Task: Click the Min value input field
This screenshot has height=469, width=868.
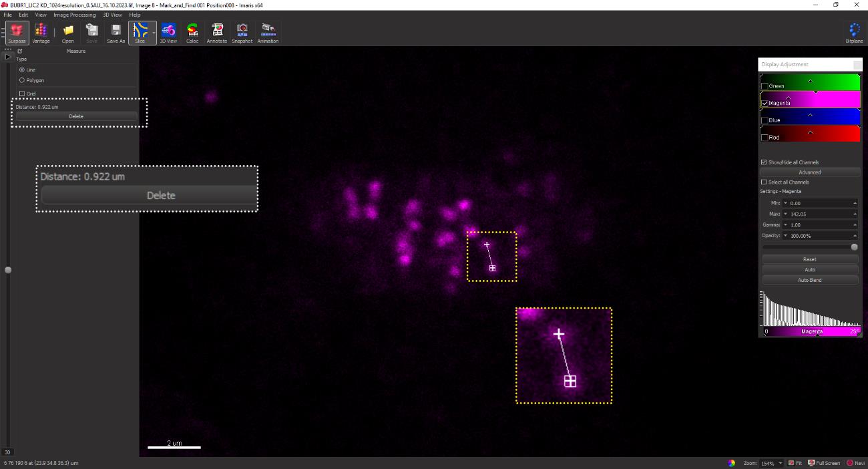Action: [x=820, y=203]
